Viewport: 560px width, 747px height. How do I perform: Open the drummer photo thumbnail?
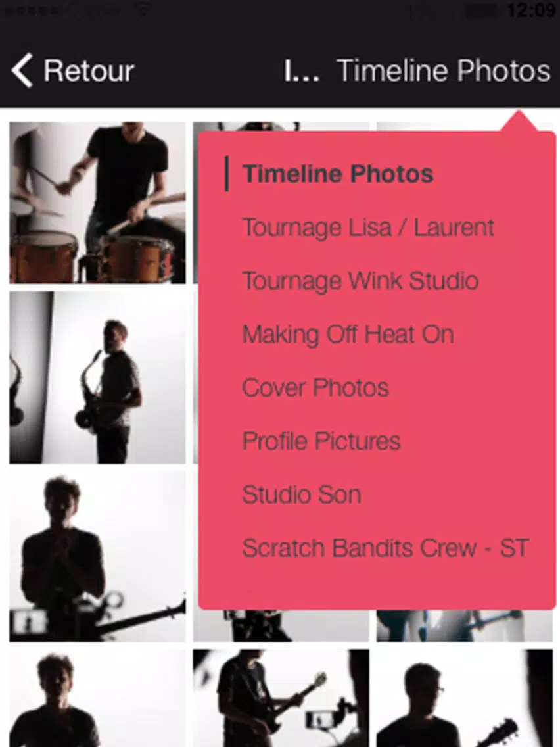tap(98, 203)
